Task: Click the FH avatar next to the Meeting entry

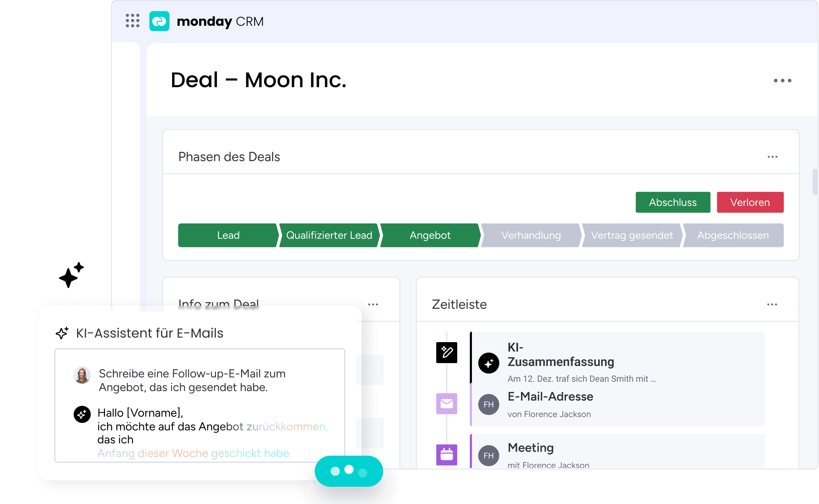Action: pos(489,455)
